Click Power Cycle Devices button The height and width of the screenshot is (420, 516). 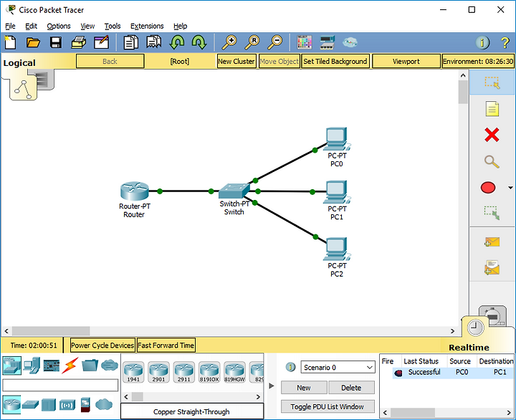pyautogui.click(x=102, y=345)
